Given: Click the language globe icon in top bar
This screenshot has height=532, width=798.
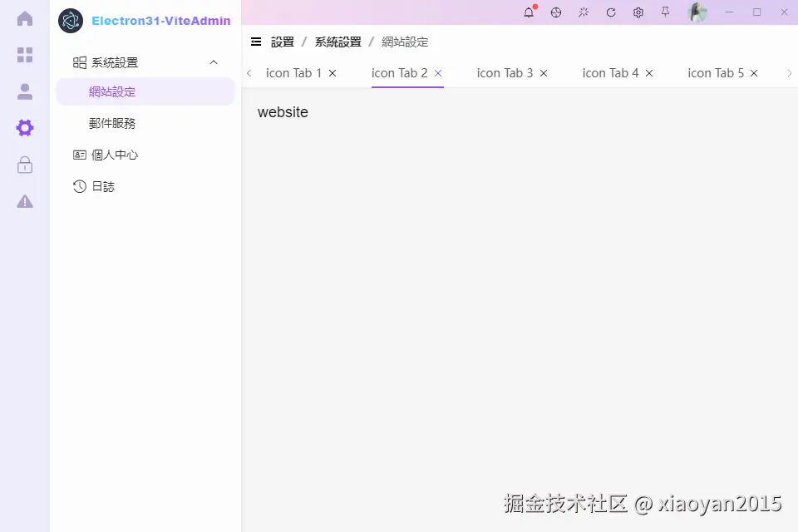Looking at the screenshot, I should [555, 12].
